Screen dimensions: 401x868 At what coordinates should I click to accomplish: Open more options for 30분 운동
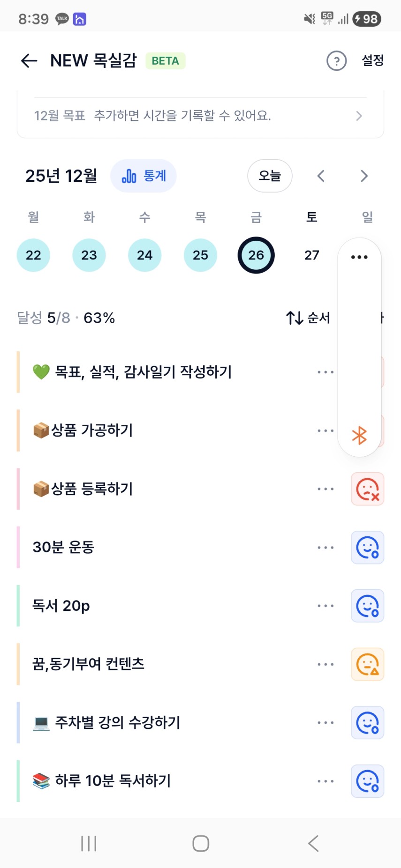[x=325, y=548]
